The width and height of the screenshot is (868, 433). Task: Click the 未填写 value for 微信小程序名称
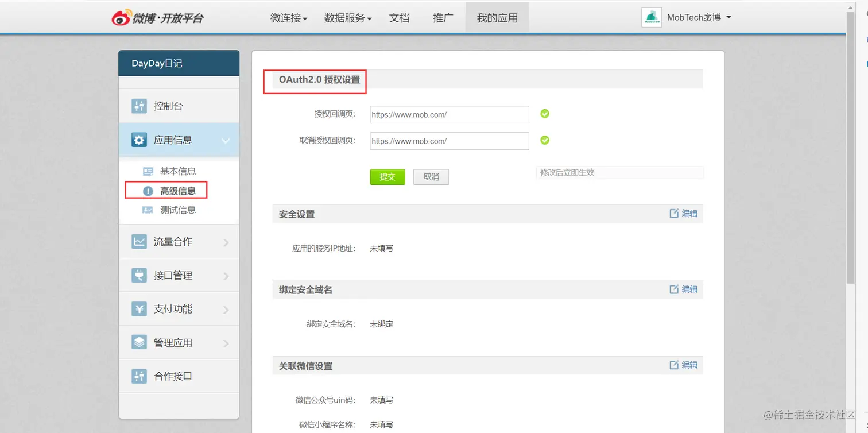click(381, 425)
